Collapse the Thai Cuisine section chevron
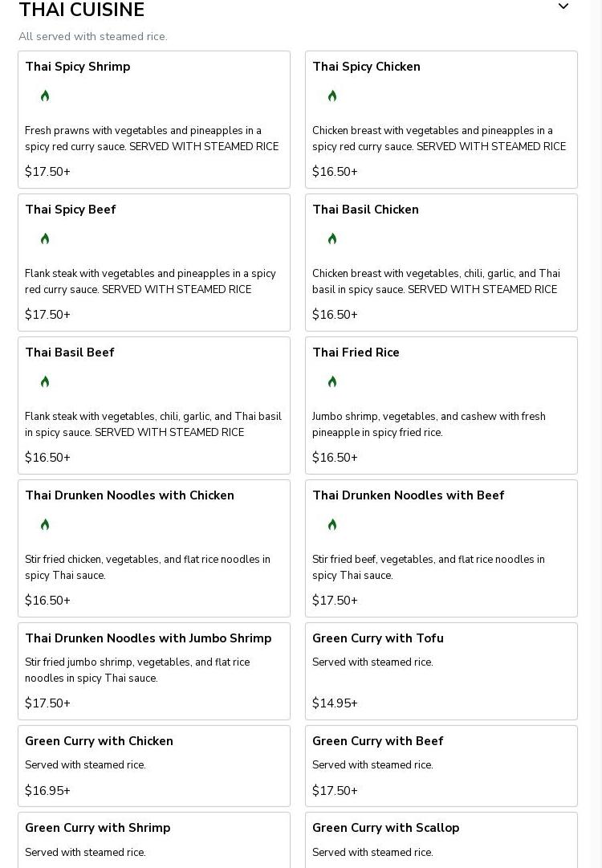Image resolution: width=602 pixels, height=868 pixels. (x=563, y=6)
